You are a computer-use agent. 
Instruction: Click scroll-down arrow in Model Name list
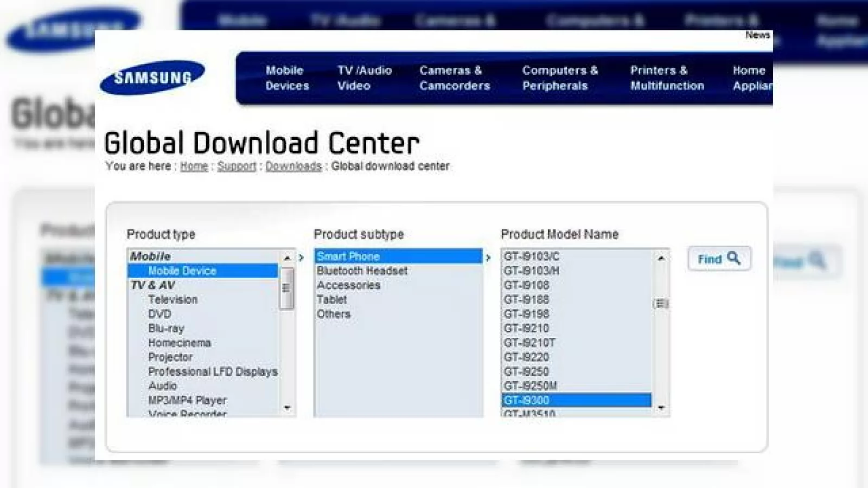[661, 407]
